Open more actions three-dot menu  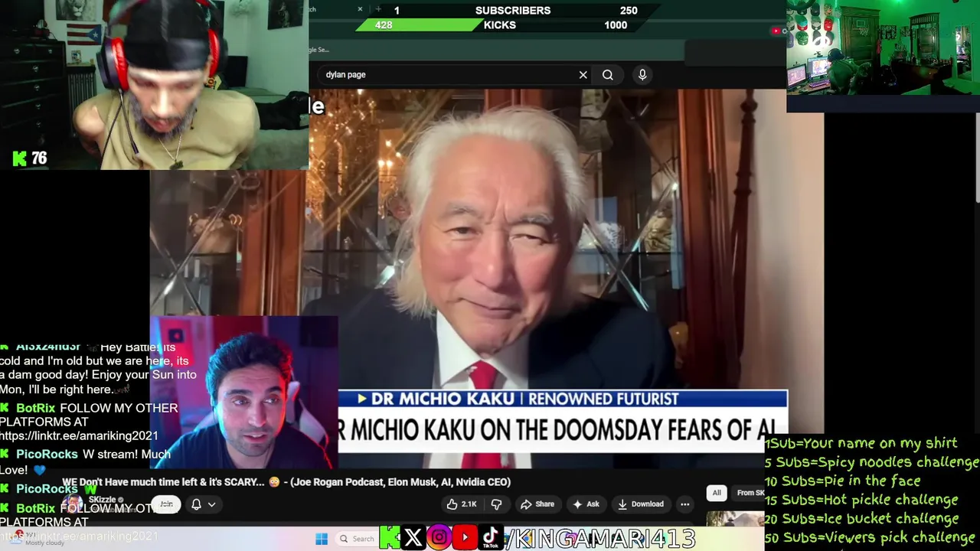(x=685, y=504)
